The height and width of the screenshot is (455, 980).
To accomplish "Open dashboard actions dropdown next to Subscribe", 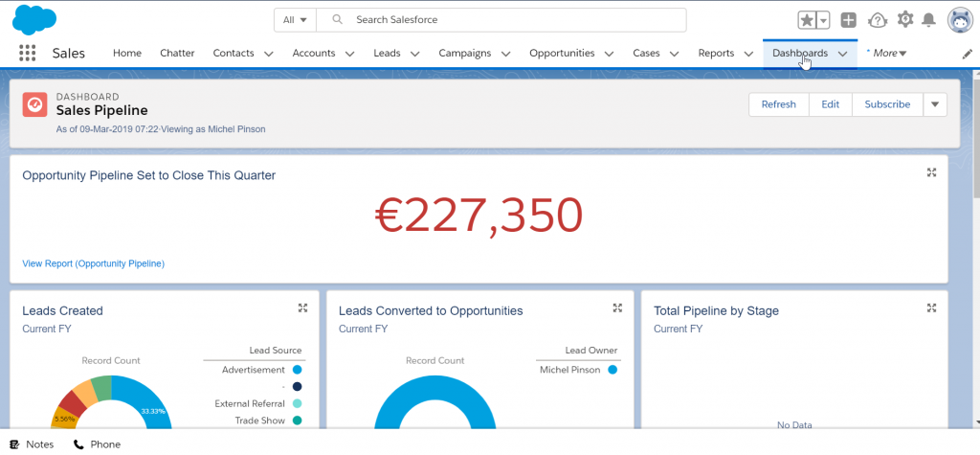I will point(935,104).
